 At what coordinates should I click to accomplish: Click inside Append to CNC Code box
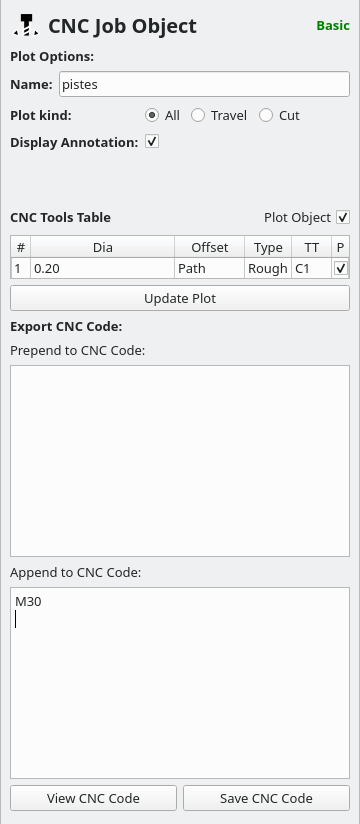pyautogui.click(x=180, y=683)
